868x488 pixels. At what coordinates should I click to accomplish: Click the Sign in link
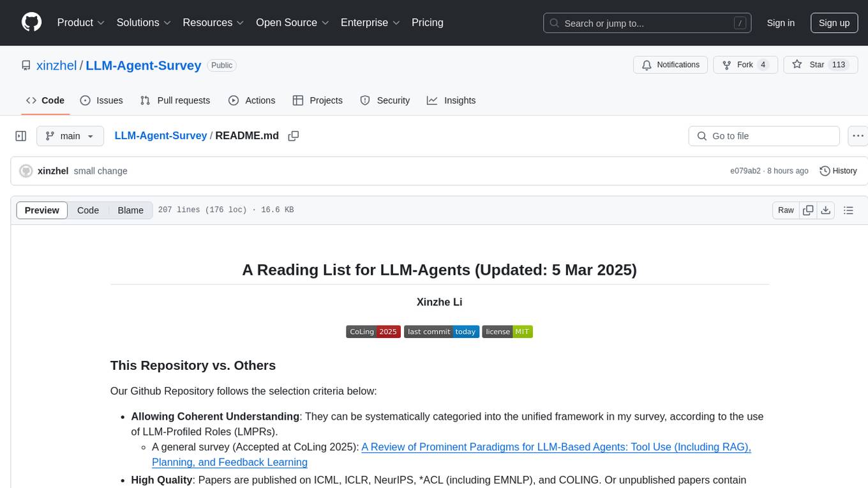[781, 23]
